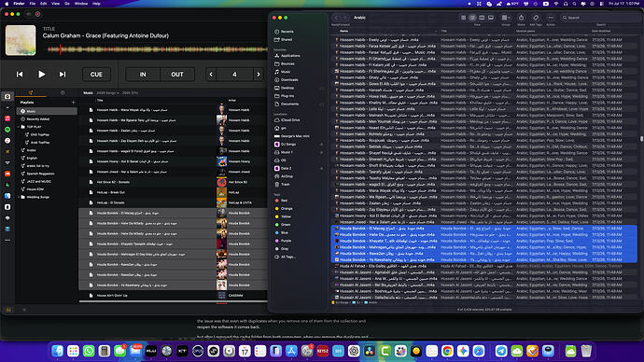Open Recently Added playlist
The image size is (644, 362).
(37, 119)
